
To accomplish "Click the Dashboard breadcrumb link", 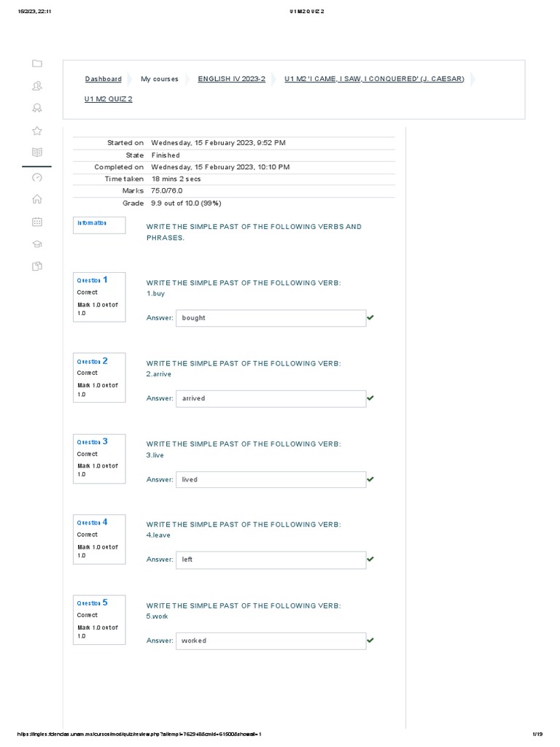I will (104, 79).
